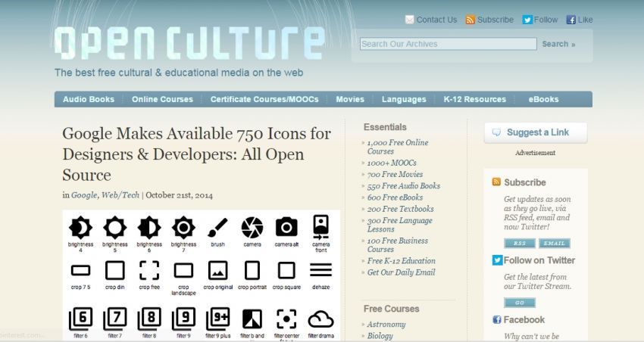This screenshot has width=644, height=342.
Task: Click the Follow on Twitter sidebar icon
Action: [x=497, y=260]
